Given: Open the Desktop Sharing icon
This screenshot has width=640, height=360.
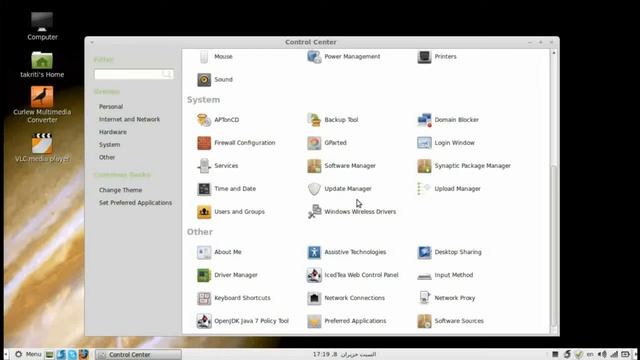Looking at the screenshot, I should pos(424,252).
